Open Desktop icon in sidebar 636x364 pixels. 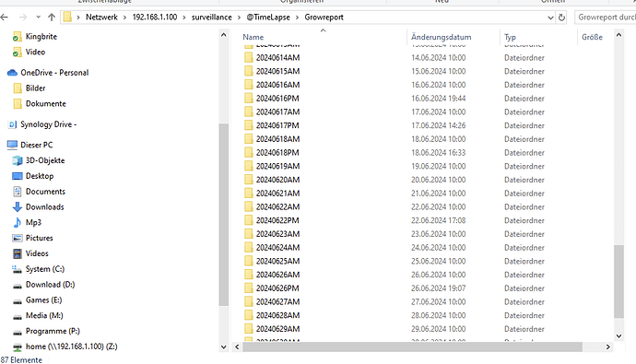(x=18, y=176)
